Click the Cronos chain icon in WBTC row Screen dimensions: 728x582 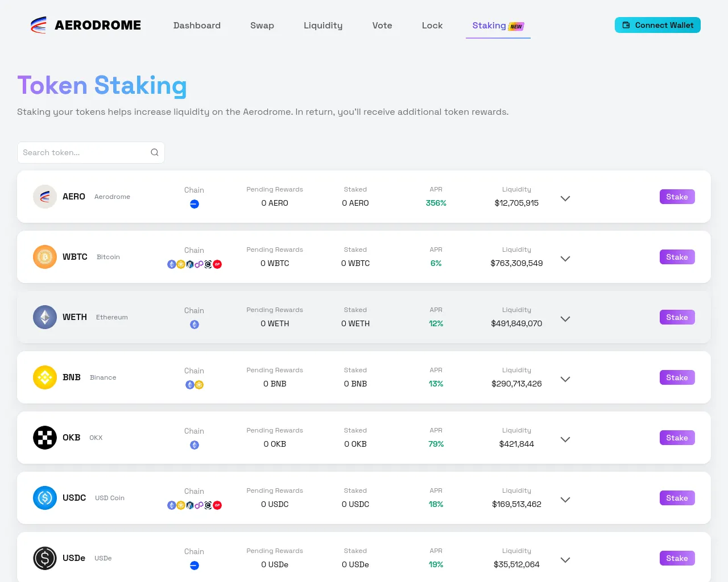(x=208, y=264)
